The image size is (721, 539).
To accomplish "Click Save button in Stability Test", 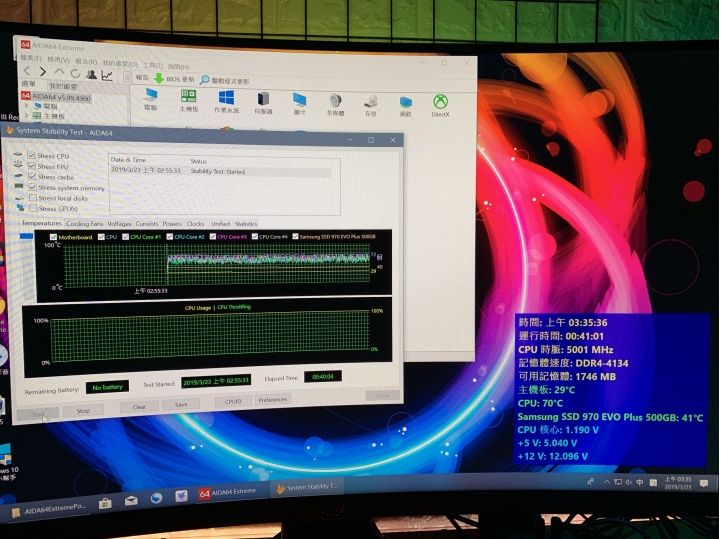I will [181, 404].
